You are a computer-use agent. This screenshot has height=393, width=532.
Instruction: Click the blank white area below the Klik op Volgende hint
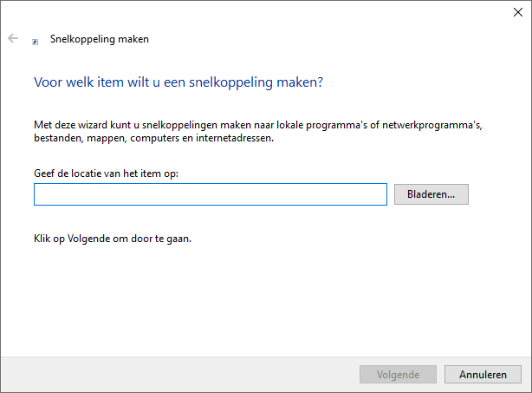264,299
